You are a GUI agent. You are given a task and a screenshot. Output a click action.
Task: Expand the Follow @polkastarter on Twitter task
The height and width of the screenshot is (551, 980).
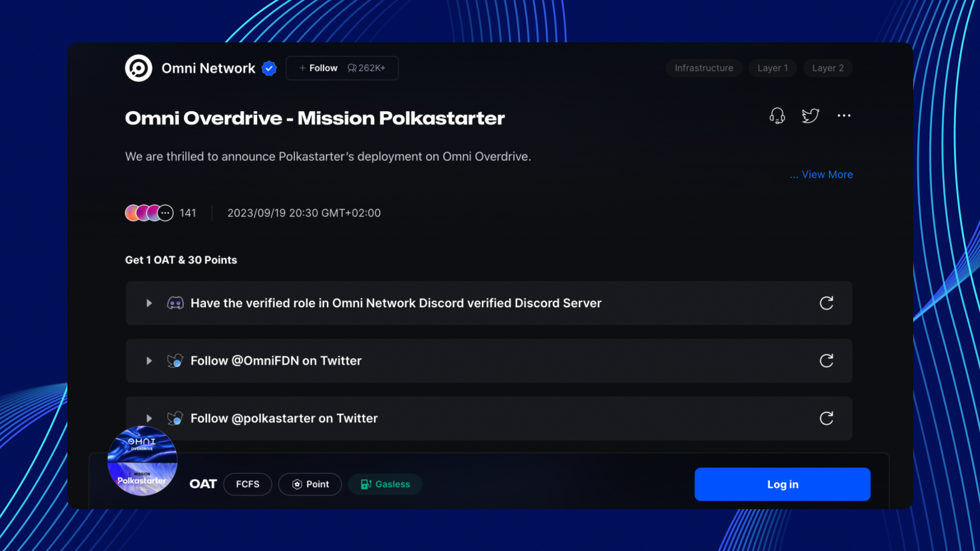point(149,418)
